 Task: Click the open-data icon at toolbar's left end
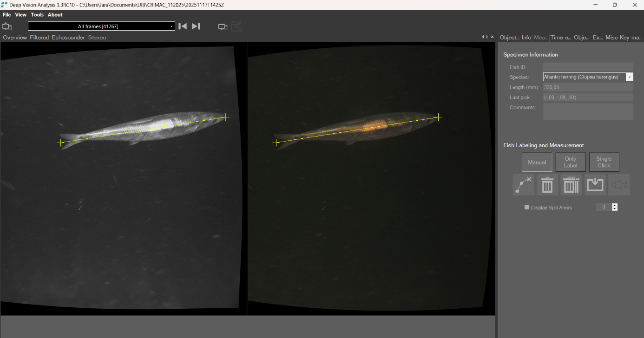click(7, 26)
